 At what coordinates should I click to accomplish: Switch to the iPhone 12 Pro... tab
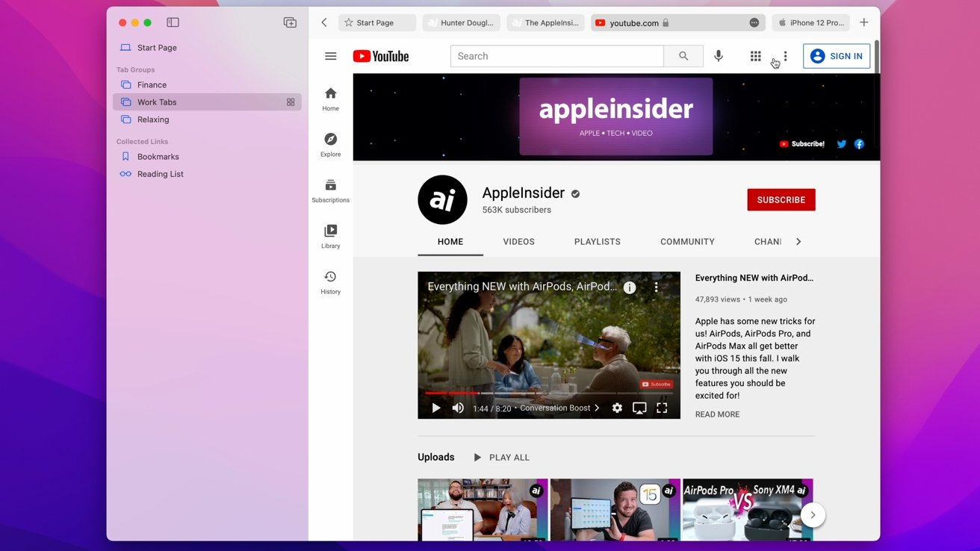[x=810, y=22]
